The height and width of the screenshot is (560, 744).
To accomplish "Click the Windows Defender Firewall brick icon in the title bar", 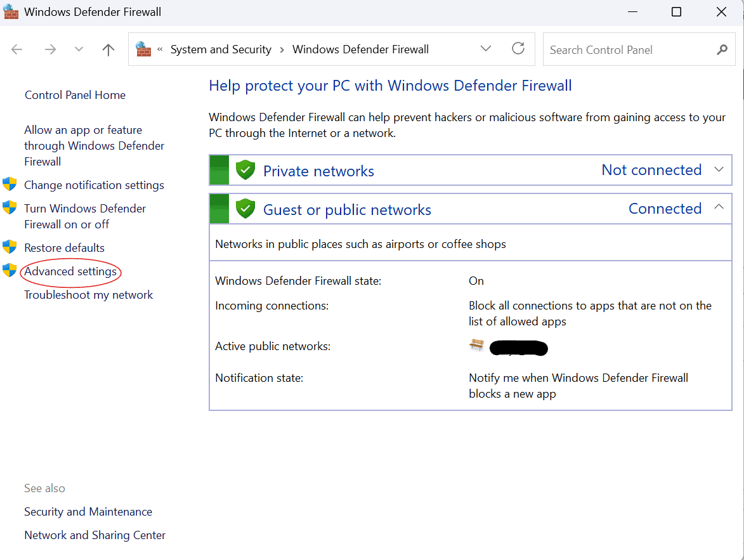I will (x=11, y=11).
